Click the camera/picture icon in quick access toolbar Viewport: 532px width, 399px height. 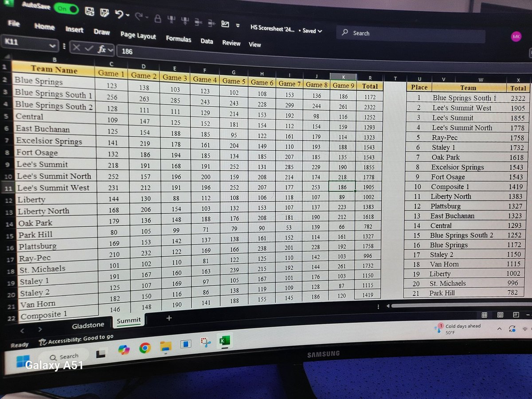coord(226,24)
